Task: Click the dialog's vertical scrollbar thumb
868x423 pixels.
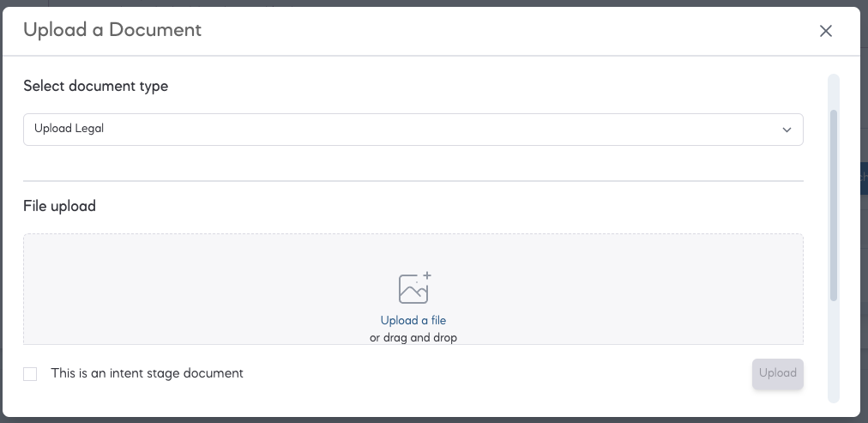Action: pos(833,205)
